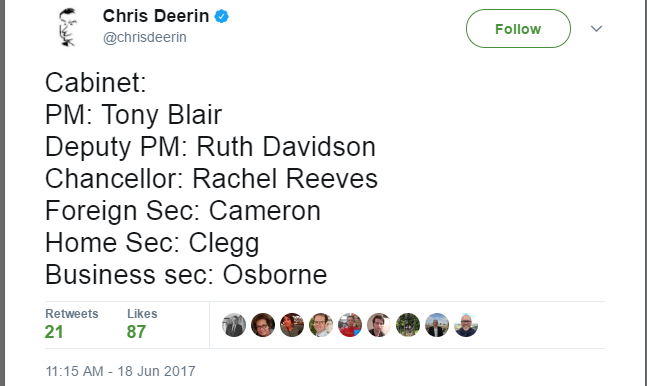This screenshot has height=386, width=647.
Task: Open the seventh liker avatar with green foliage
Action: (x=408, y=325)
